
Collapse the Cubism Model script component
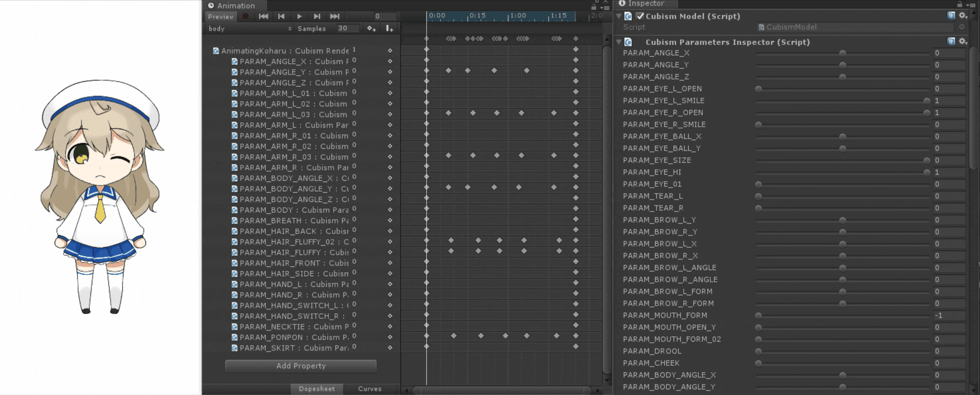pos(619,16)
